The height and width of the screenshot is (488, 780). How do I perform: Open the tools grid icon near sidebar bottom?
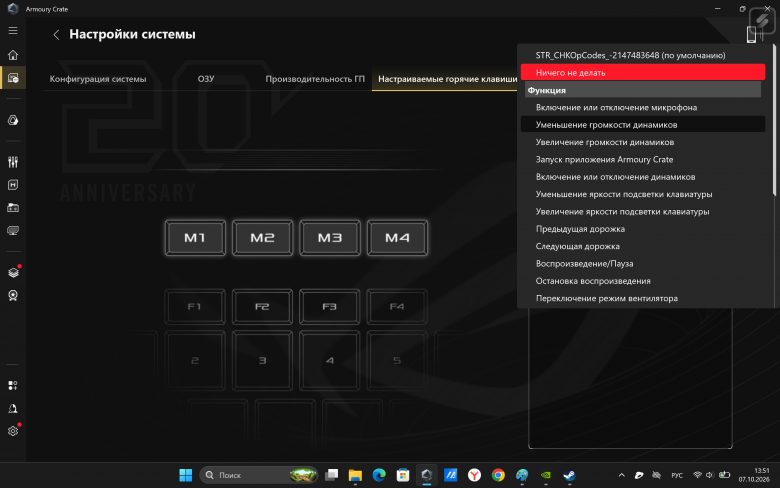(13, 385)
